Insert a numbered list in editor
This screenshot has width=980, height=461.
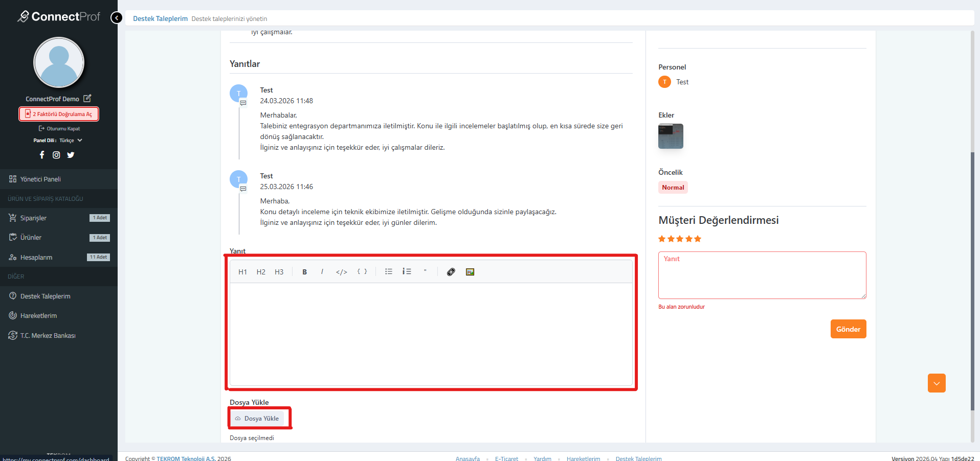(x=407, y=272)
